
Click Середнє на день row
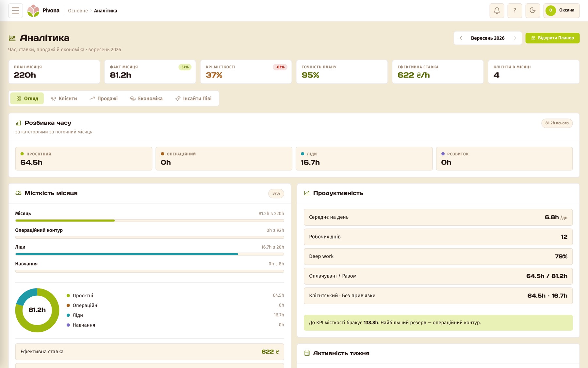438,217
